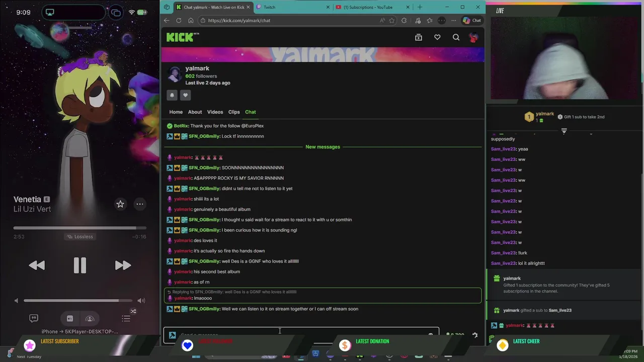
Task: Open the Videos tab of the channel
Action: [215, 112]
